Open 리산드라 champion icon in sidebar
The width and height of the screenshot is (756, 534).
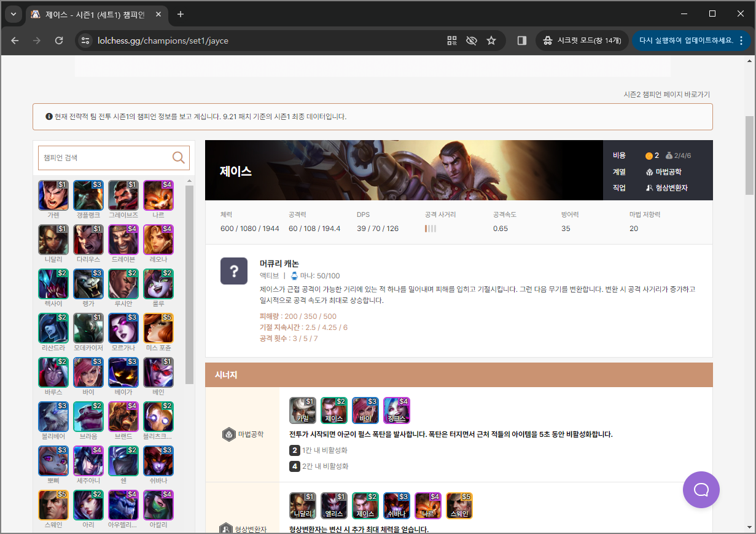[53, 328]
